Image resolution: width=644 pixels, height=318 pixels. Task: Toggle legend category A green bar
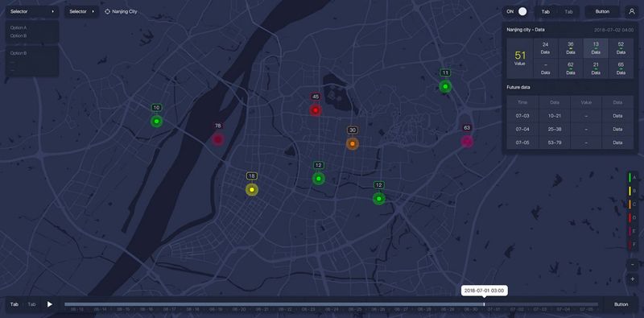(x=630, y=177)
